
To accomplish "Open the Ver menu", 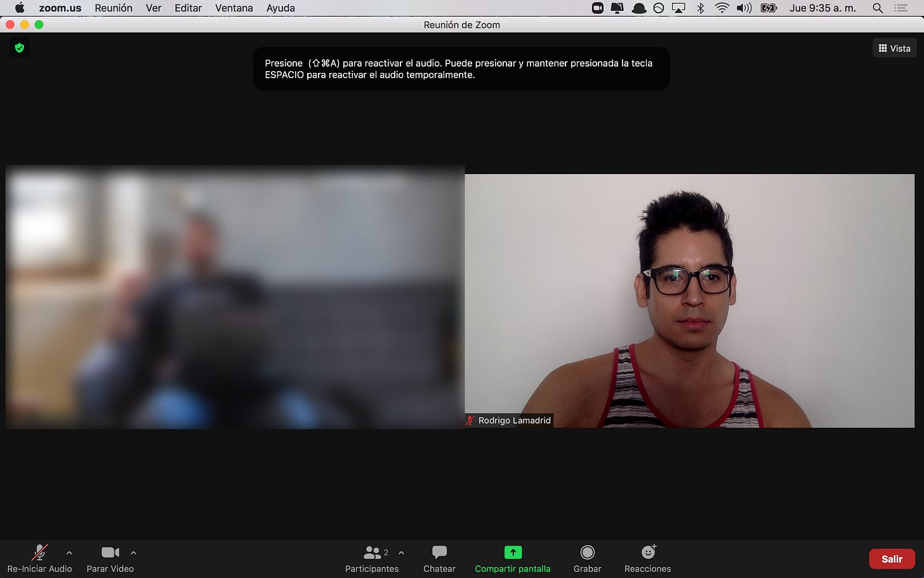I will [x=154, y=8].
